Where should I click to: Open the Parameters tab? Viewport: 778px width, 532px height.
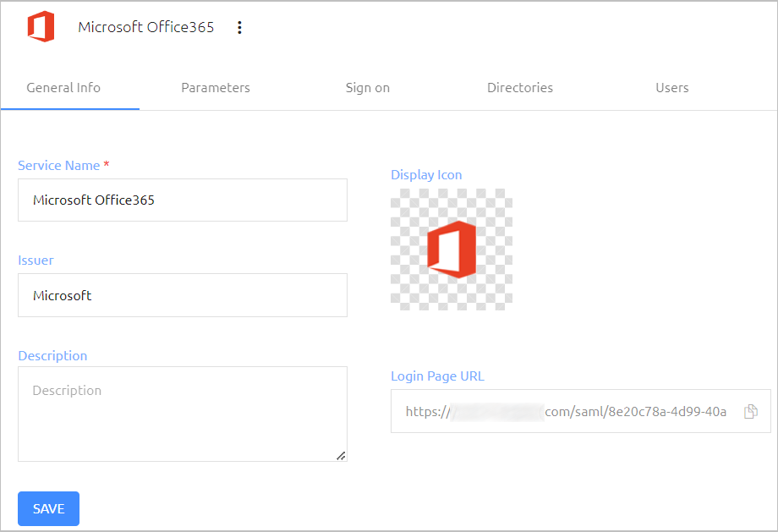click(216, 88)
